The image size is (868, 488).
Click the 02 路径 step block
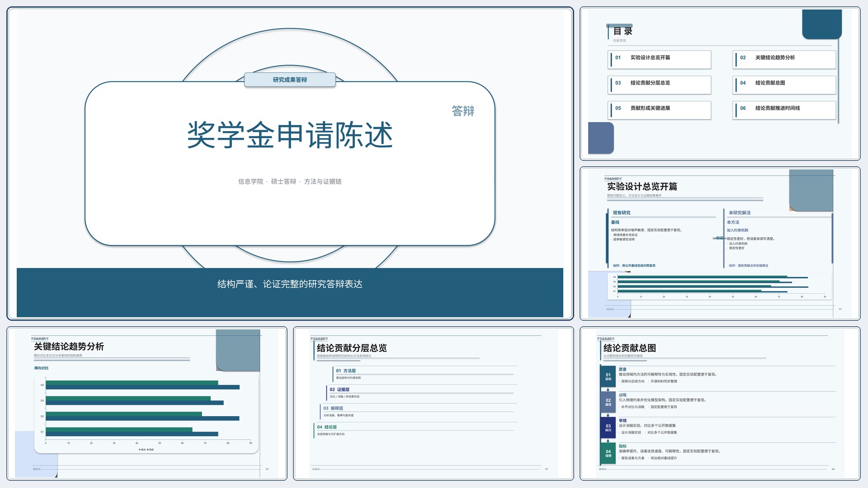608,402
